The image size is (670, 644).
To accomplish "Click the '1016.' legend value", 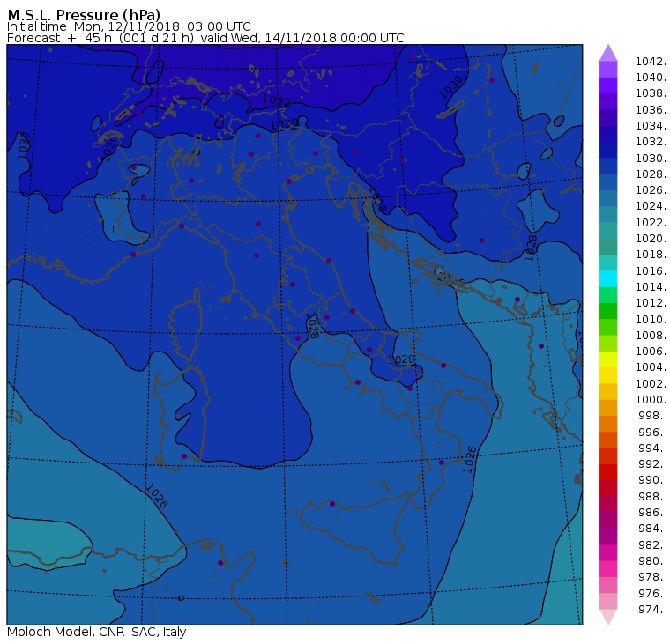I will coord(651,270).
